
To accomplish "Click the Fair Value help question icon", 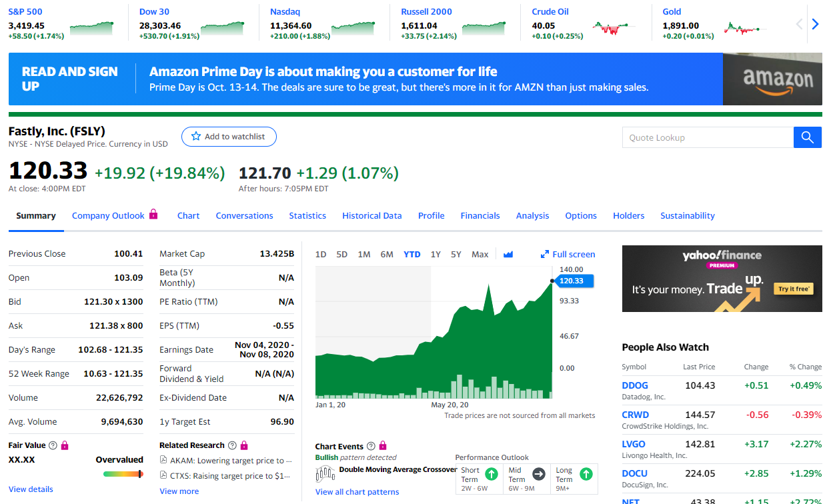I will pos(53,445).
